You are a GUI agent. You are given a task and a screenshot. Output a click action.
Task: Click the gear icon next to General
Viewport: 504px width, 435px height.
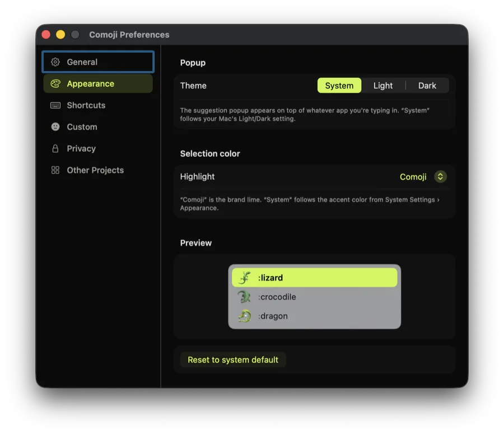(x=55, y=62)
